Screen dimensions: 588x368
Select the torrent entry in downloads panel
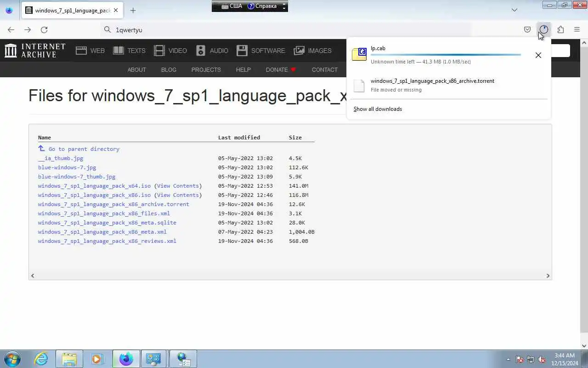point(448,85)
